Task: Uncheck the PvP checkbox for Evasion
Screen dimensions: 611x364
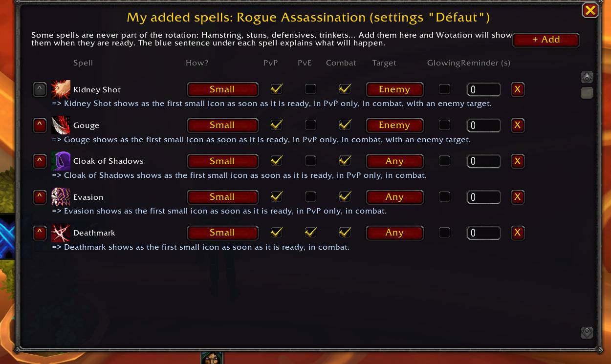Action: [276, 196]
